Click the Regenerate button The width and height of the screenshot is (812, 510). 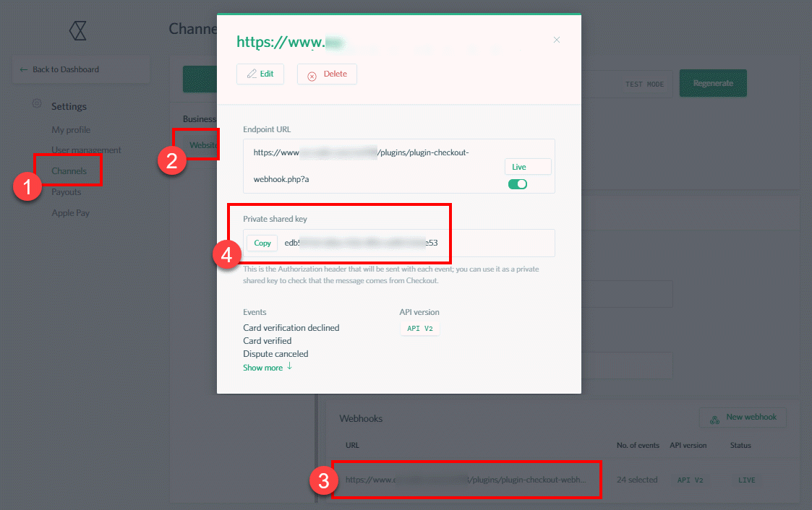713,84
